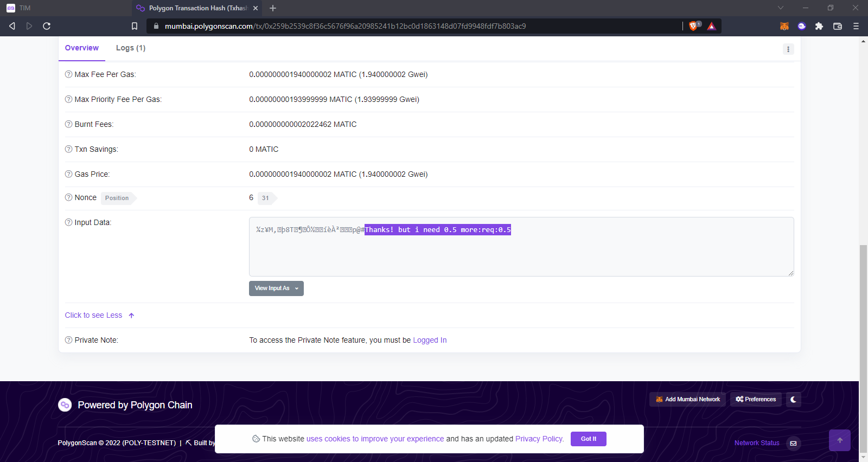Open the extensions puzzle icon
The image size is (868, 462).
pyautogui.click(x=819, y=26)
